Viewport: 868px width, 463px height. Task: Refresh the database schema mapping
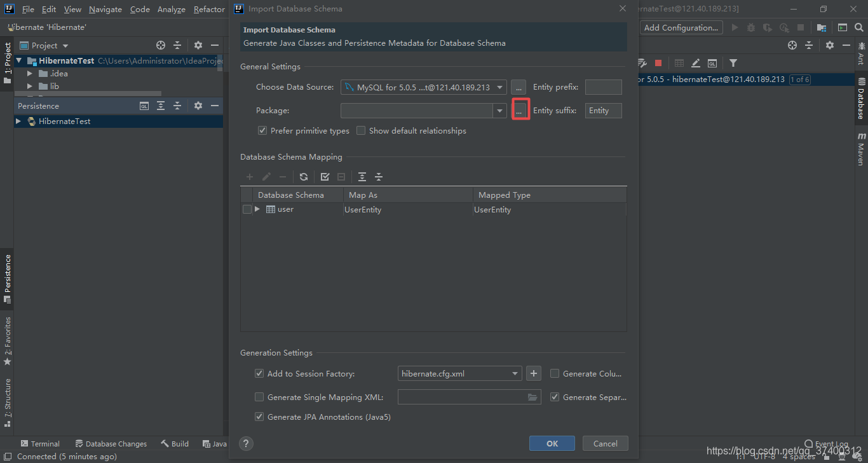click(x=304, y=177)
